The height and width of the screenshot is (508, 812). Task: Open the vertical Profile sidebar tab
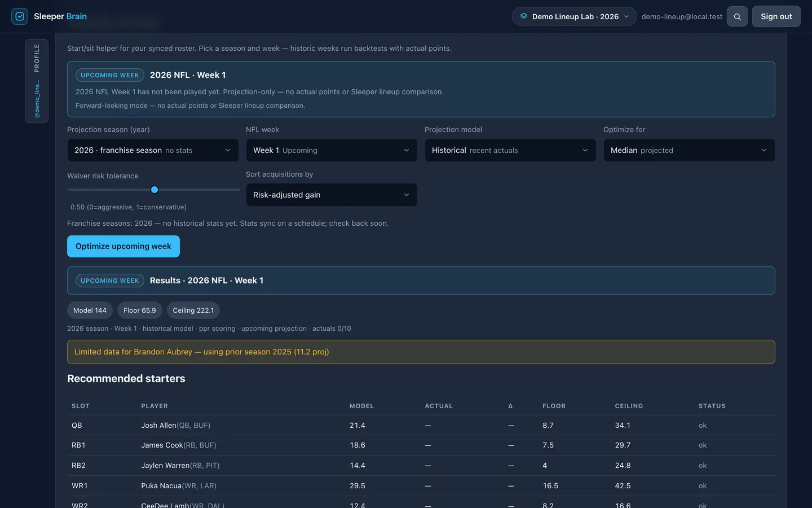(x=37, y=81)
